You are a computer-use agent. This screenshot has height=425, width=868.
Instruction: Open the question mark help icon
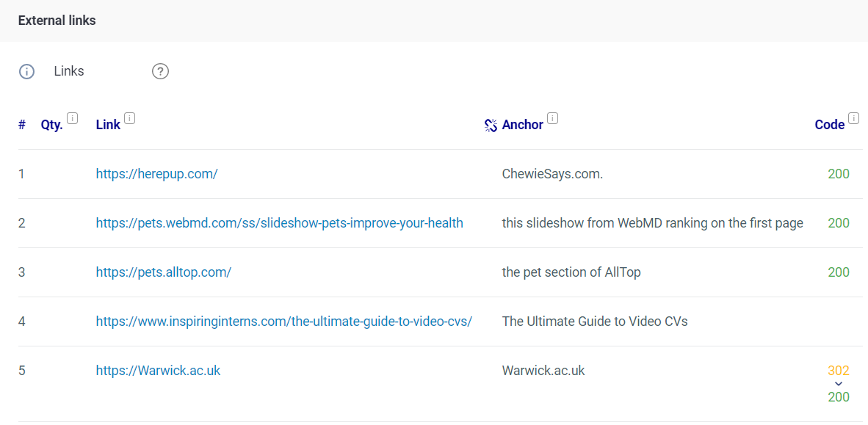click(160, 71)
